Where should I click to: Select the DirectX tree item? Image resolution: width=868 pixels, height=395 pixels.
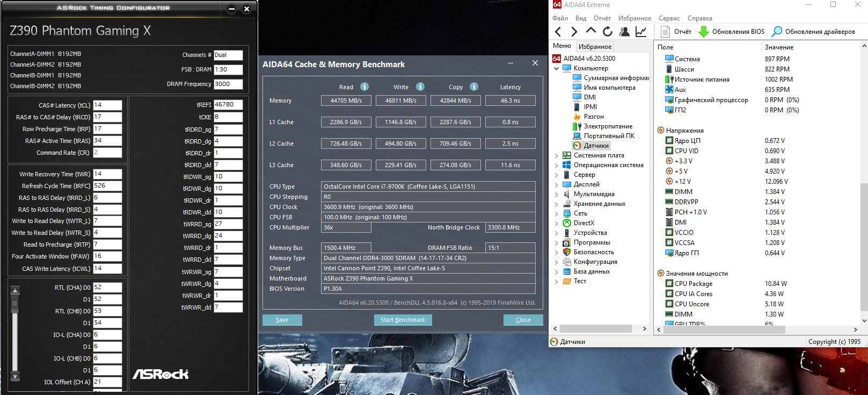pyautogui.click(x=578, y=223)
